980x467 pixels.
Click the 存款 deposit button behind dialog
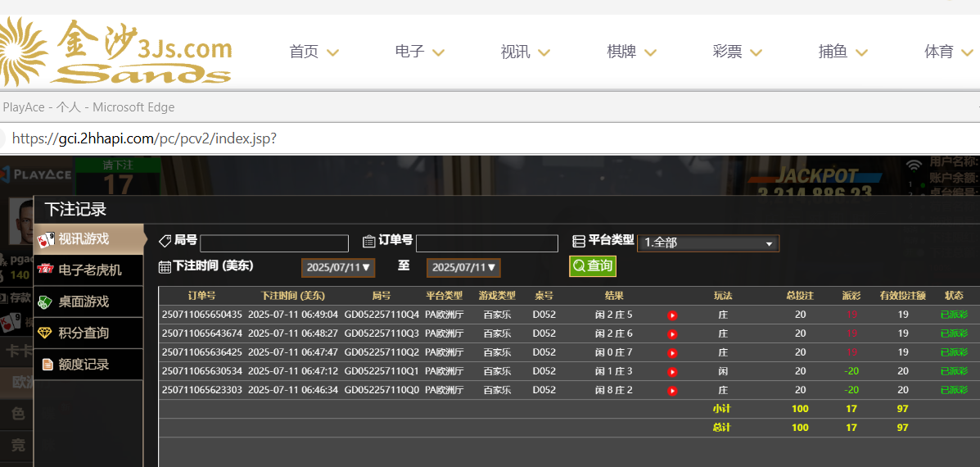(x=16, y=297)
